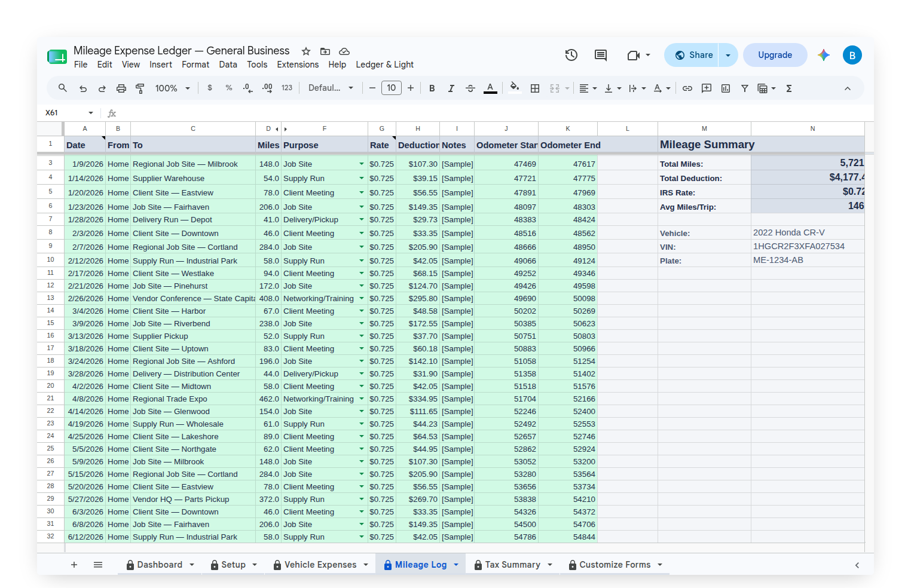Click the redo arrow icon

coord(102,88)
